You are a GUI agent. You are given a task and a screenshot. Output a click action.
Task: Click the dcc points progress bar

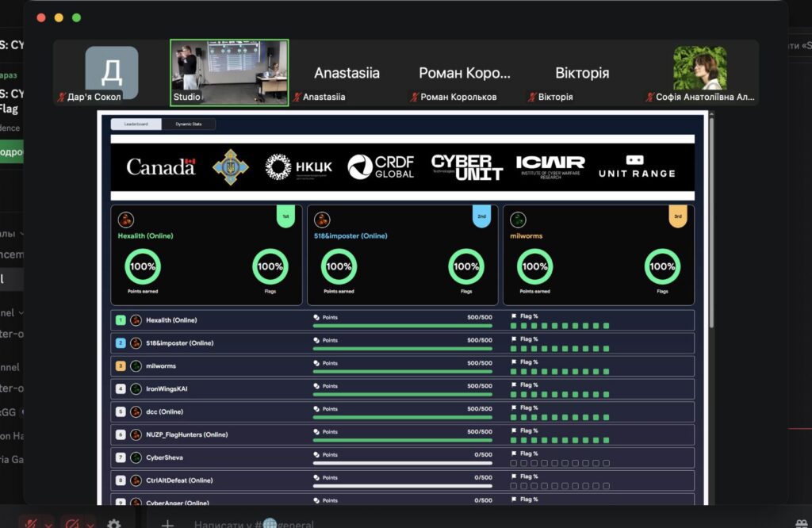[x=403, y=417]
